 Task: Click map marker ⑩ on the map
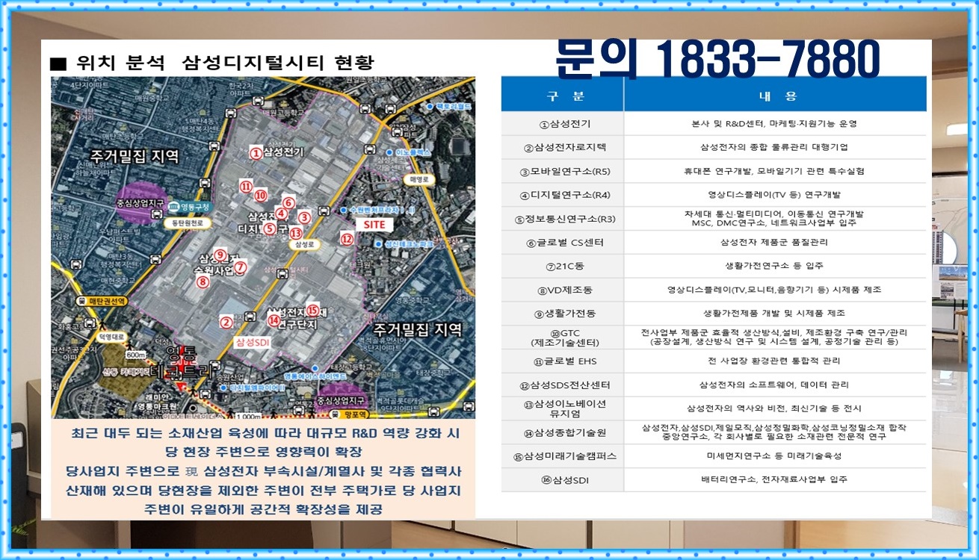260,196
